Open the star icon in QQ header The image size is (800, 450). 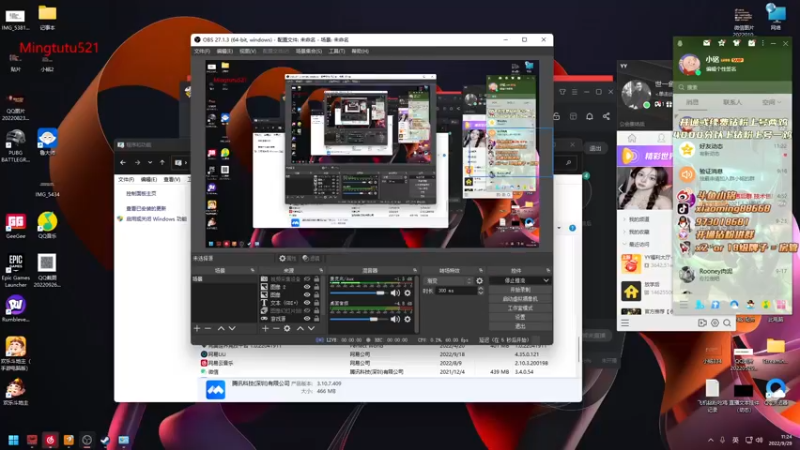click(721, 43)
